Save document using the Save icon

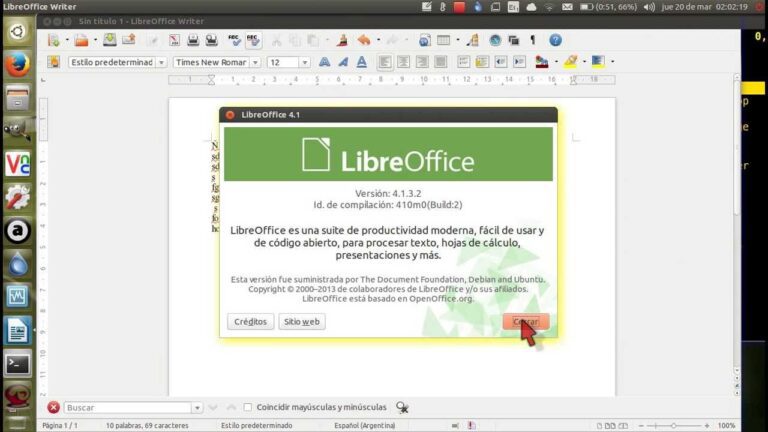click(x=110, y=40)
